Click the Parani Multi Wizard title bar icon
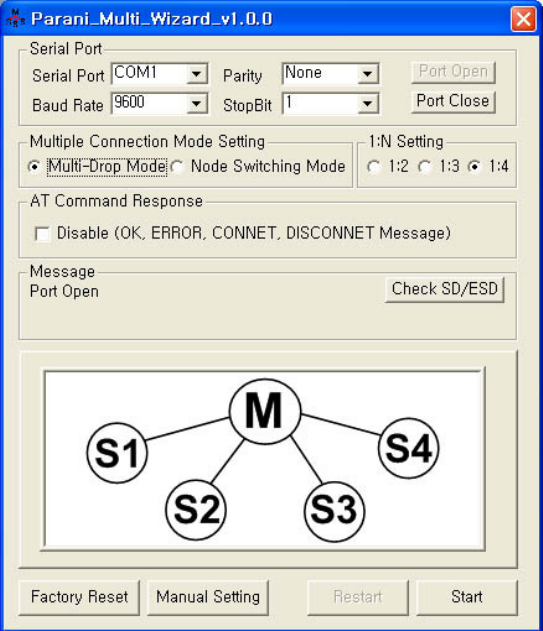This screenshot has width=543, height=631. 15,18
